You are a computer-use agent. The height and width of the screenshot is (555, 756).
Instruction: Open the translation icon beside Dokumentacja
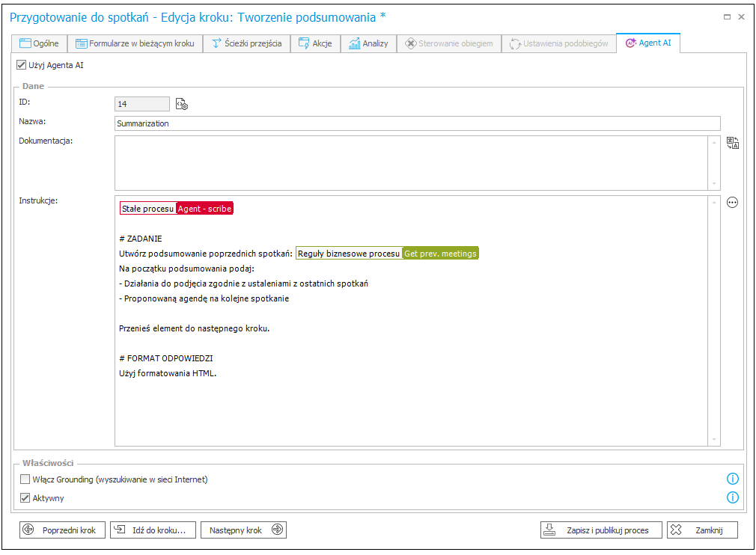pyautogui.click(x=732, y=144)
